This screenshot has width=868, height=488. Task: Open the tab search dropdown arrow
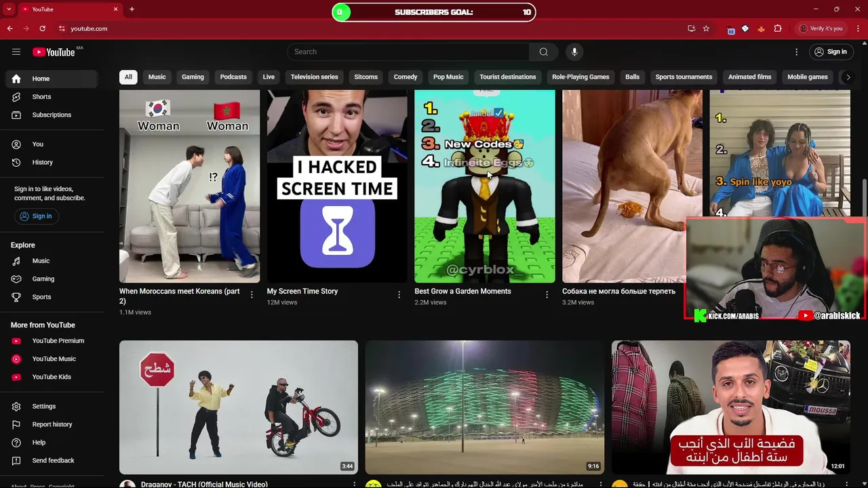[x=9, y=9]
